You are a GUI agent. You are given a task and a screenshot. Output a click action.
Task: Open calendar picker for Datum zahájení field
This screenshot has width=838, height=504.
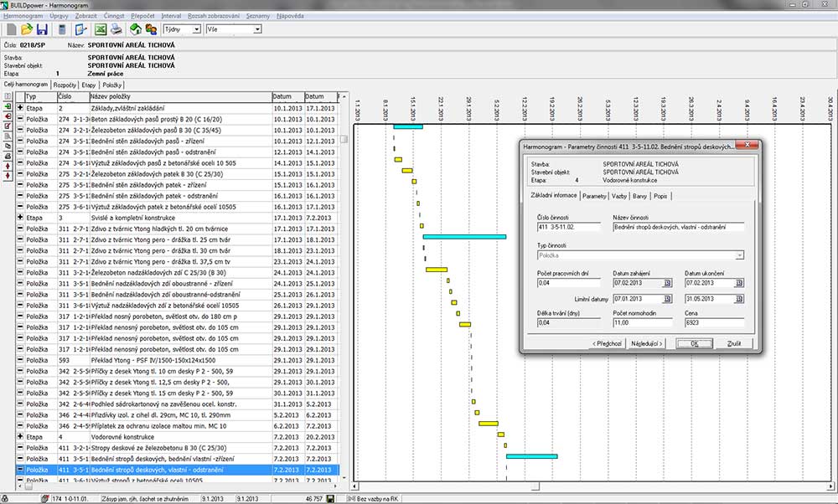tap(668, 283)
